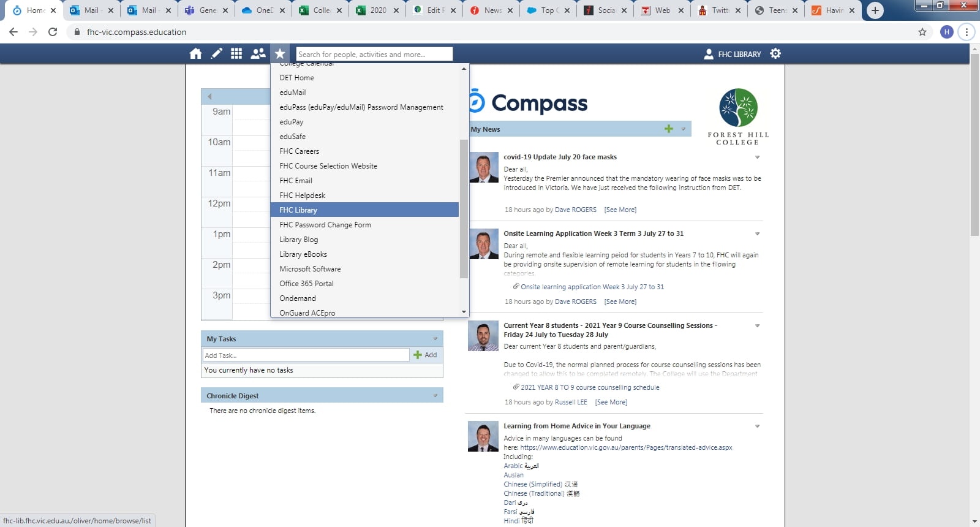Select FHC Library from favourites menu
Image resolution: width=980 pixels, height=527 pixels.
[298, 210]
